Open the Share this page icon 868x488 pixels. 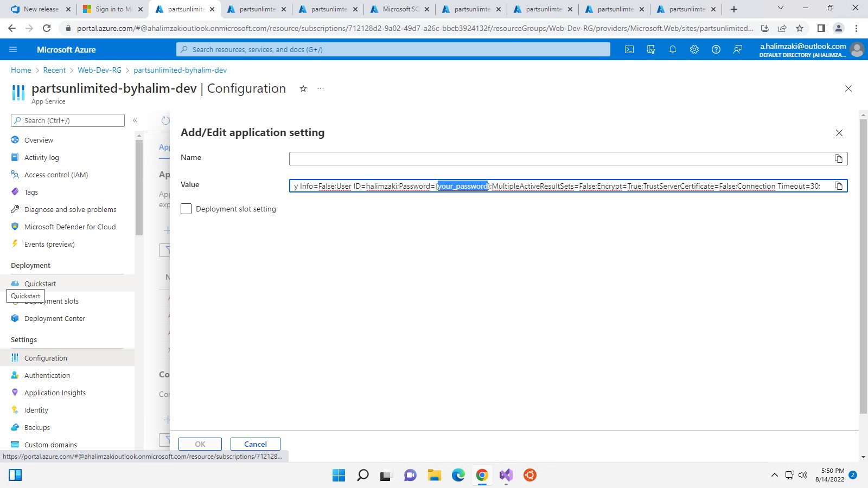[x=782, y=28]
